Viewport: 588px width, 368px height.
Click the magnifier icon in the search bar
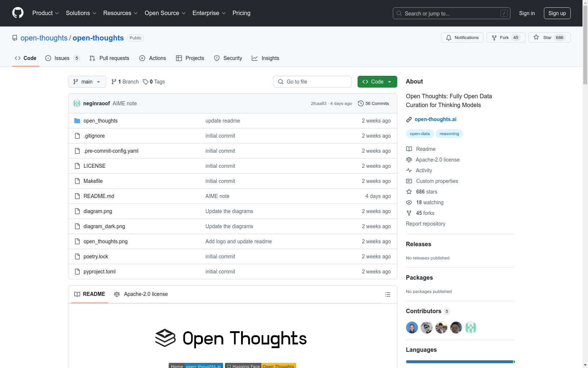399,13
